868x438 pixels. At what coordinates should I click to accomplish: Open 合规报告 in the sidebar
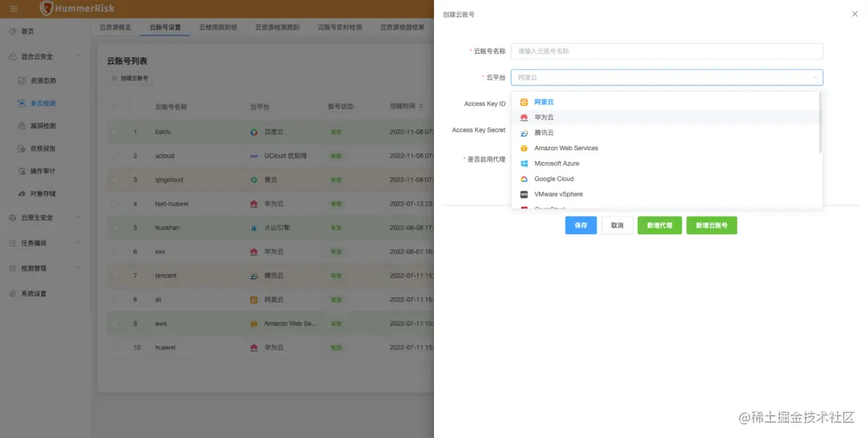45,148
